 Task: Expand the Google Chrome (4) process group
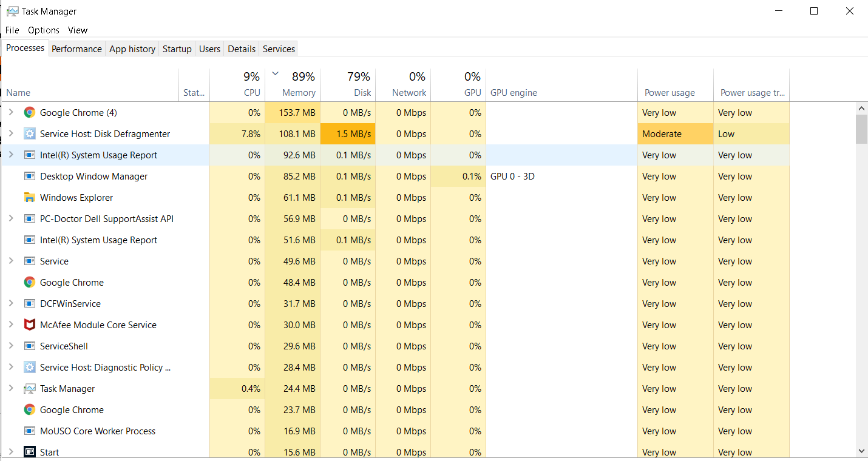pos(10,112)
